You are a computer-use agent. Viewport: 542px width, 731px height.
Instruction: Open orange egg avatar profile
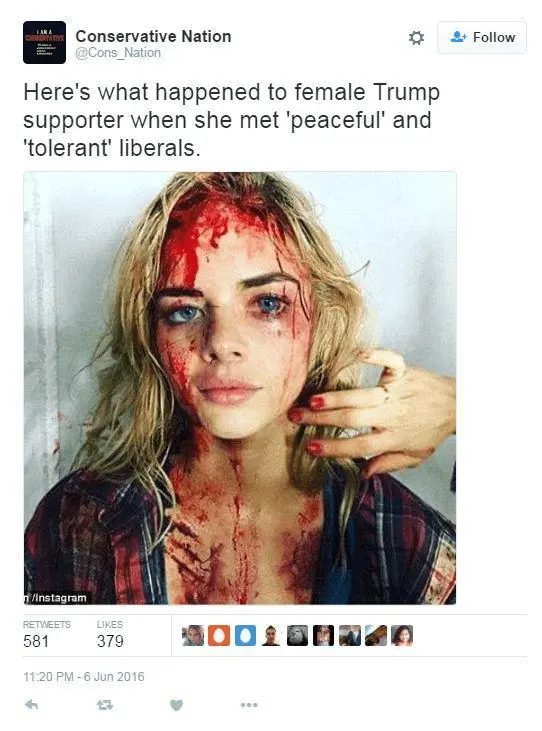[x=219, y=635]
